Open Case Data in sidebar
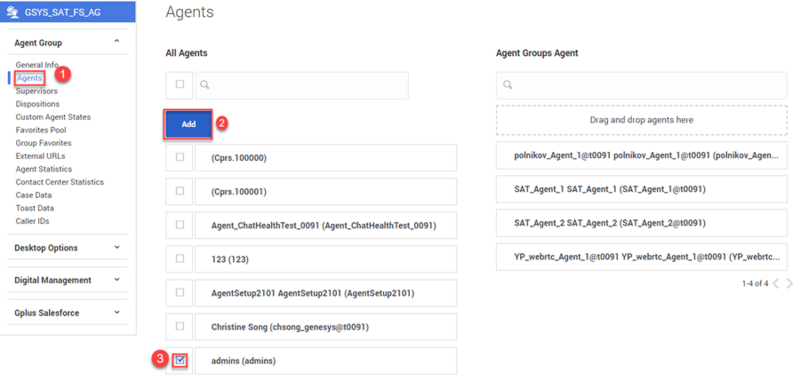Screen dimensions: 800x381 pyautogui.click(x=34, y=195)
